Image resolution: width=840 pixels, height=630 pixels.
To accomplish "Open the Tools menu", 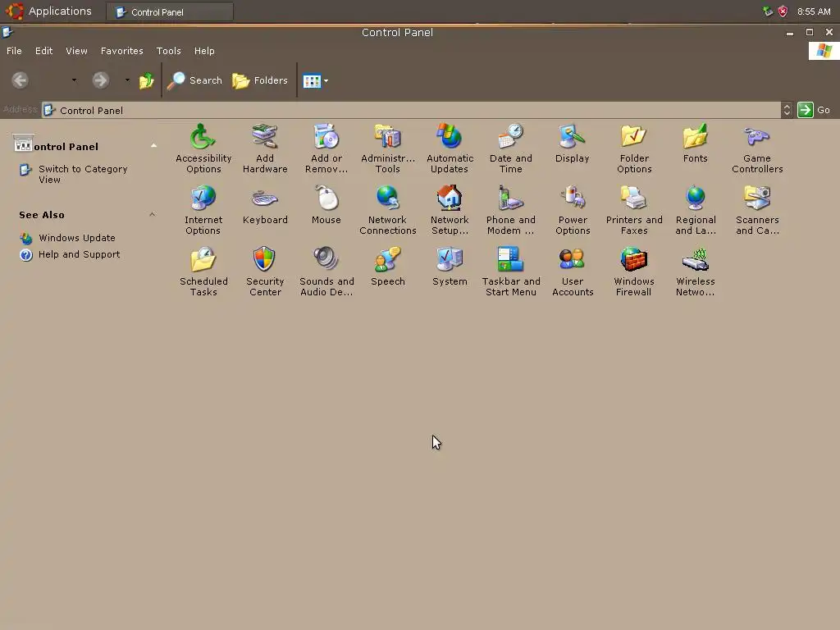I will (x=169, y=51).
